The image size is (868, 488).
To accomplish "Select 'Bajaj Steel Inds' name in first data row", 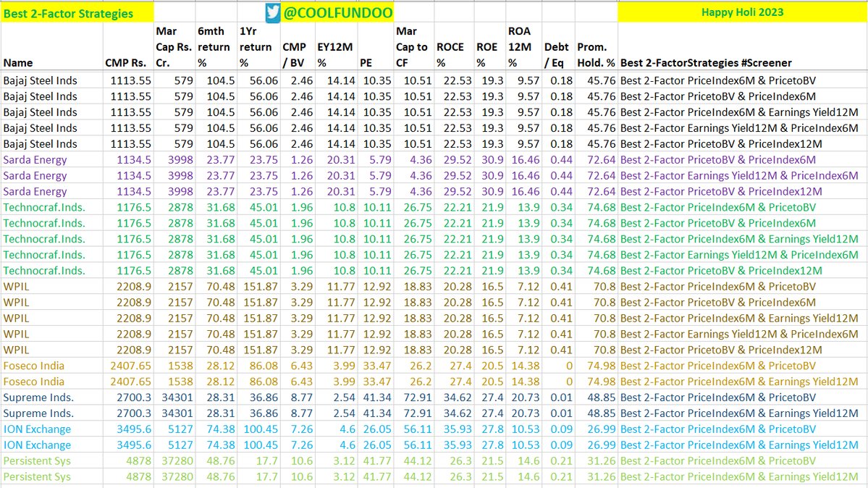I will pos(40,80).
